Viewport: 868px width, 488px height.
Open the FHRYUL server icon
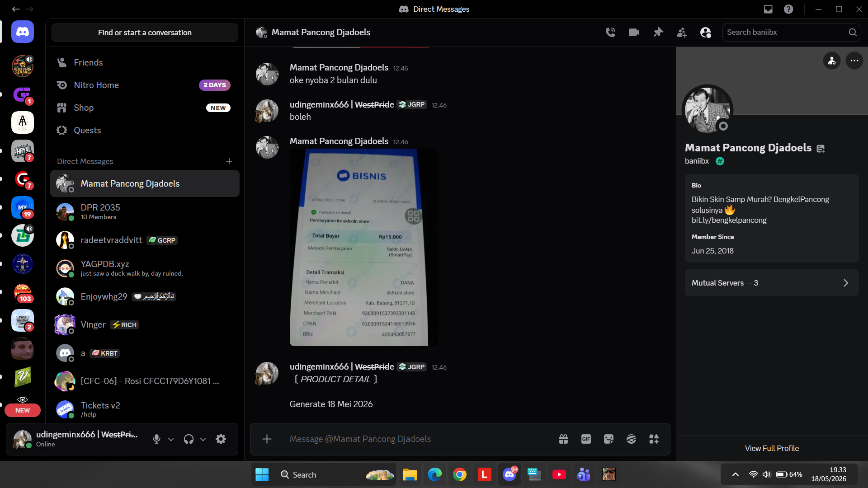point(23,151)
